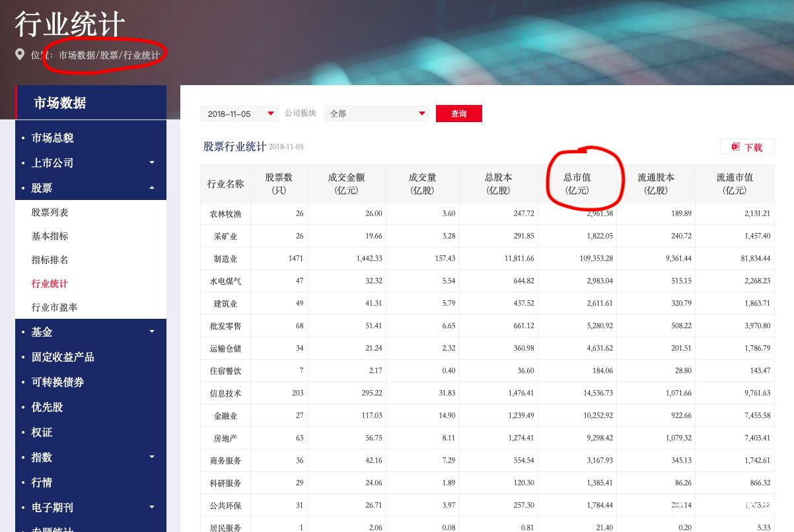Screen dimensions: 794x532
Task: Select 基本指标 in the left menu
Action: [x=51, y=236]
